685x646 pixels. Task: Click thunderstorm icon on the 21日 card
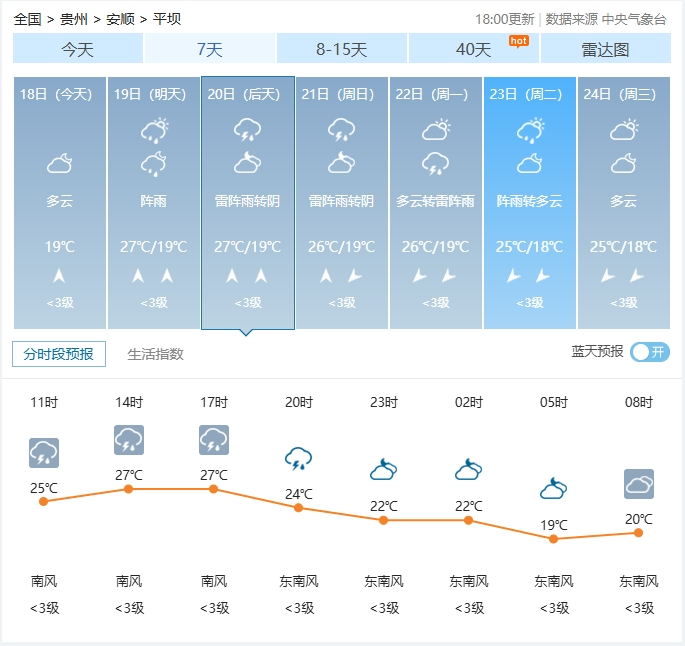[341, 130]
